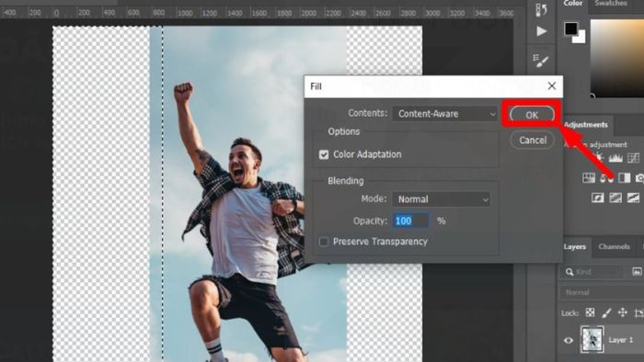Screen dimensions: 644x362
Task: Select the Layer 1 thumbnail
Action: click(x=592, y=339)
